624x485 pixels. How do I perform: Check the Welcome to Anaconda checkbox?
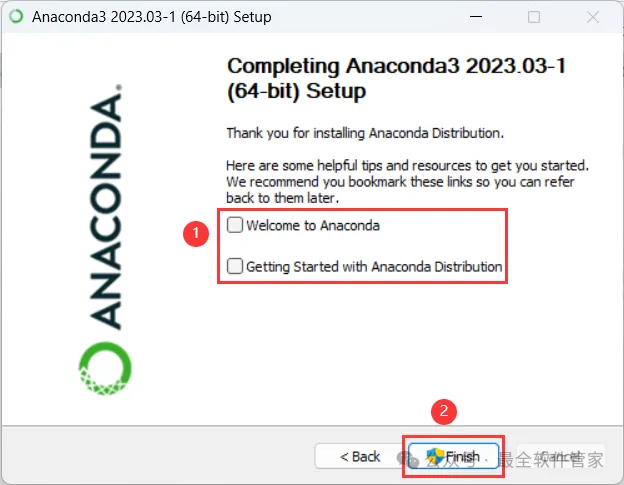tap(235, 225)
